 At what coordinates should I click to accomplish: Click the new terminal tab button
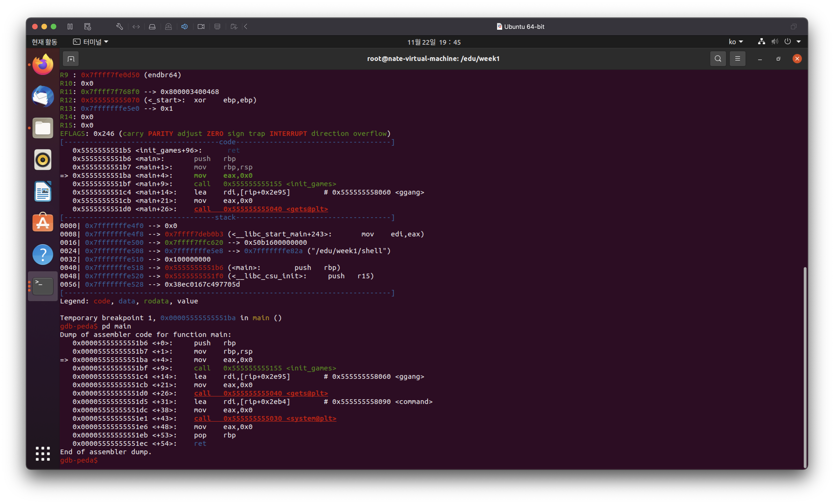click(x=71, y=59)
